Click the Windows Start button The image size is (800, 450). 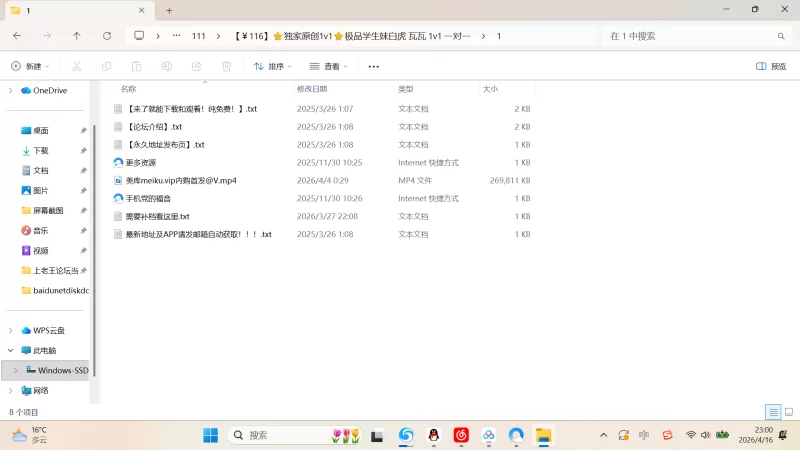tap(211, 435)
